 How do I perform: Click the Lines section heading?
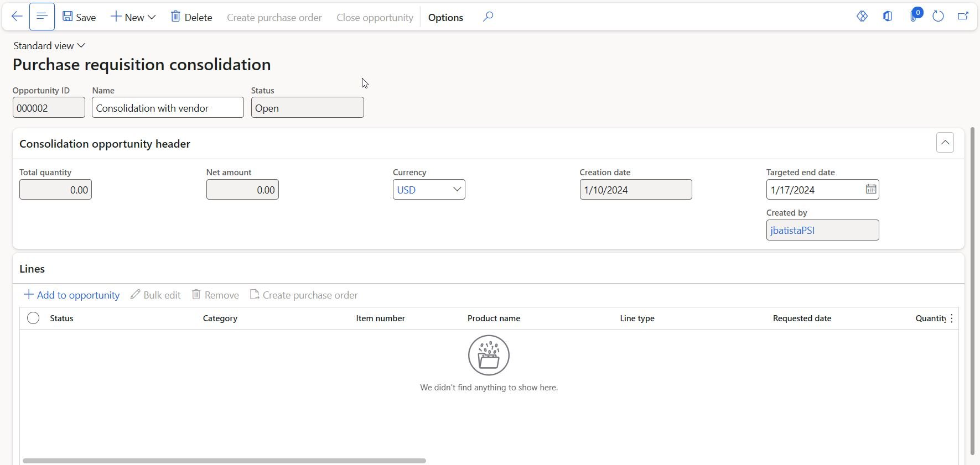coord(32,269)
